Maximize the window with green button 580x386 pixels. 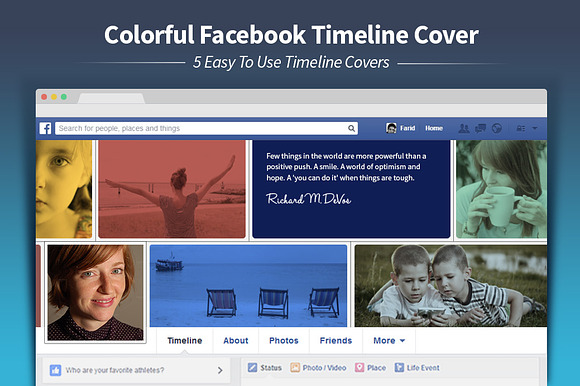[x=64, y=97]
